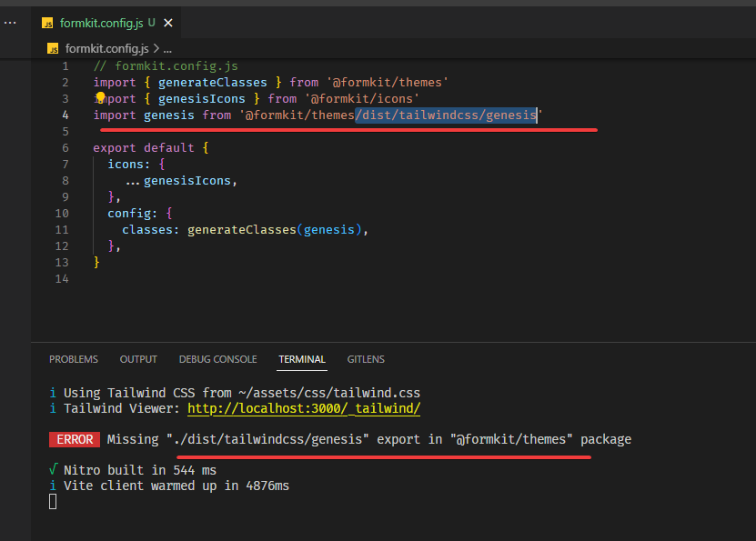
Task: Click 'generateClasses(genesis)' call on line 11
Action: [275, 230]
